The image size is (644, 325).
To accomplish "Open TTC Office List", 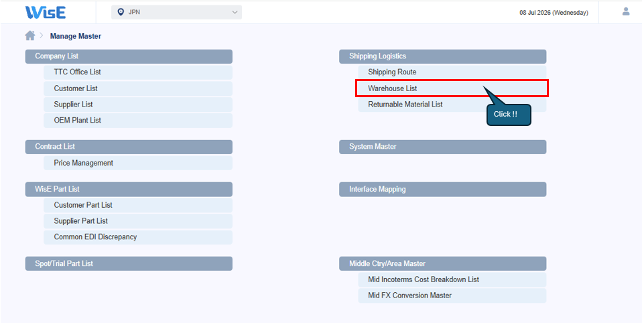I will (x=138, y=72).
